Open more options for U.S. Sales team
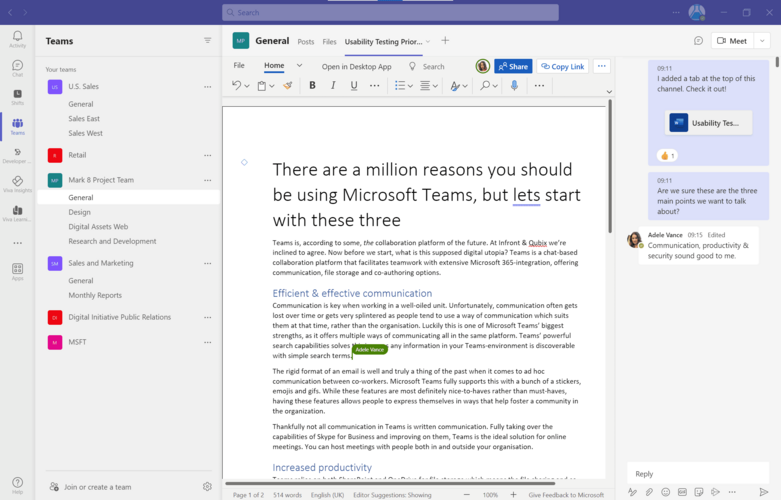This screenshot has width=781, height=500. 208,87
